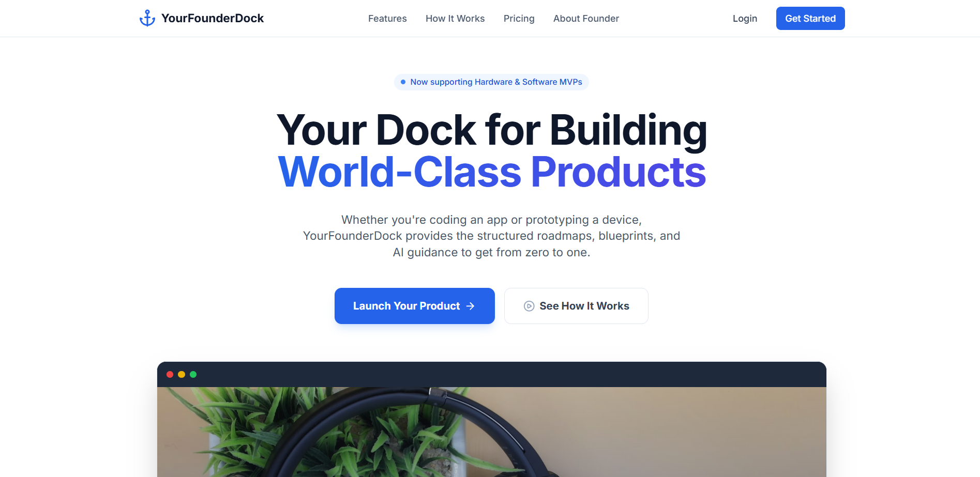
Task: Click the yellow dot in mockup window
Action: 182,374
